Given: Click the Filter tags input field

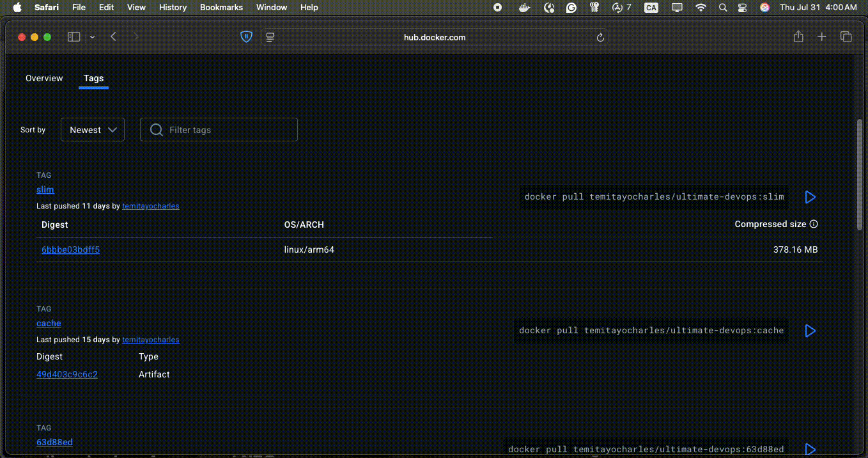Looking at the screenshot, I should 219,130.
